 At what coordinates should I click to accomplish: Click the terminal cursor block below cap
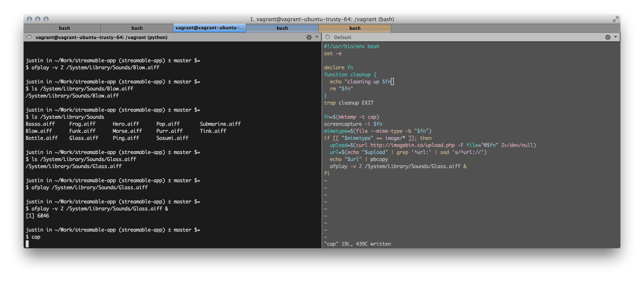27,244
